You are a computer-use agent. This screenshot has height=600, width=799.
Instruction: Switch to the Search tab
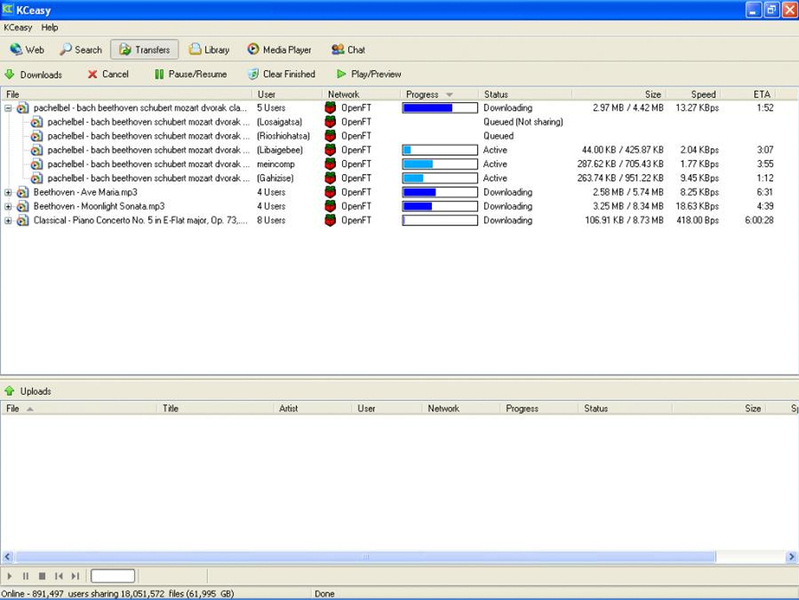coord(81,49)
